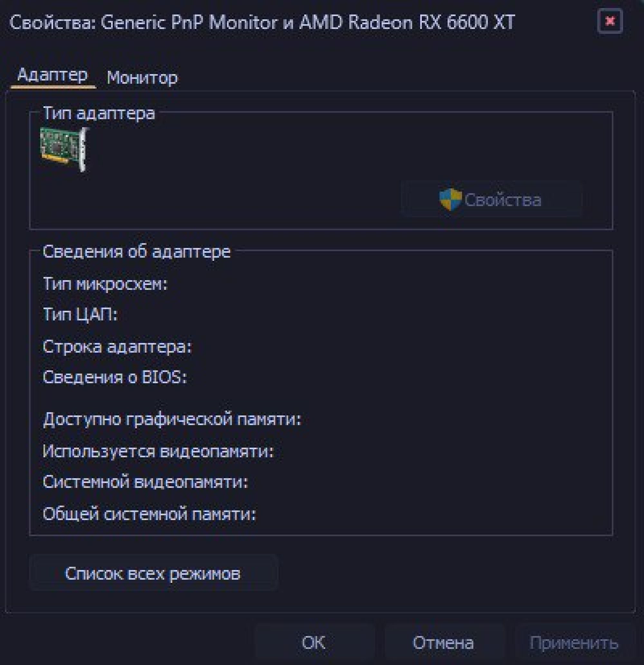
Task: Click the Тип ЦАП label
Action: 80,315
